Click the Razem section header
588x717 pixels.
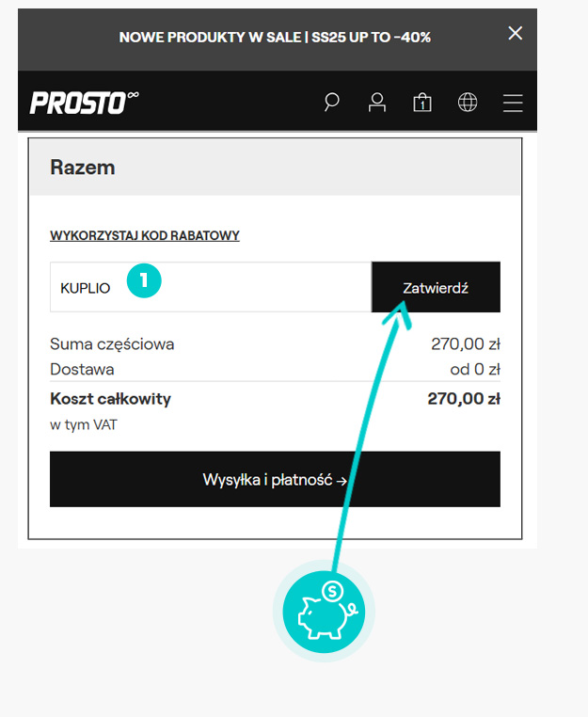(x=83, y=167)
